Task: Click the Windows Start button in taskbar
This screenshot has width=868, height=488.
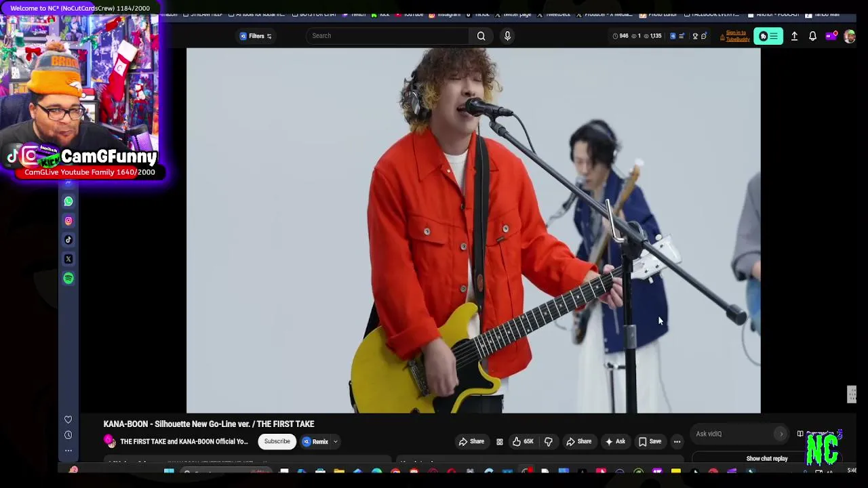Action: (x=169, y=471)
